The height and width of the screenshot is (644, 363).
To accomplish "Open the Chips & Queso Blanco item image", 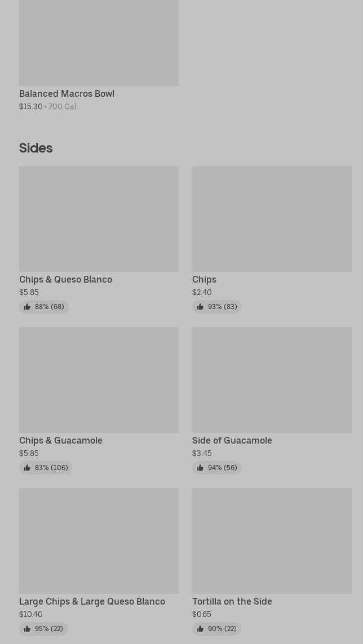I will (99, 218).
